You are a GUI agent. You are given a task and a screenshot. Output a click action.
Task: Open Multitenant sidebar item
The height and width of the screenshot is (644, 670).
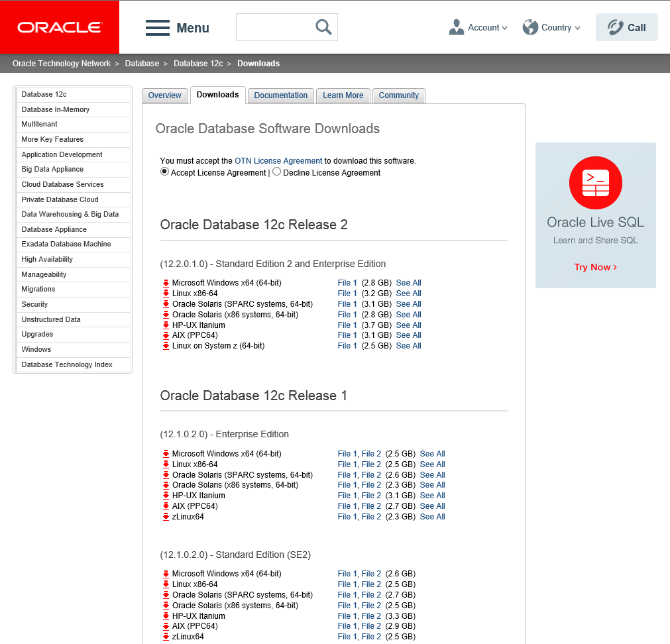73,125
